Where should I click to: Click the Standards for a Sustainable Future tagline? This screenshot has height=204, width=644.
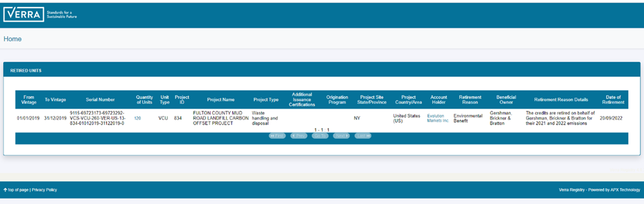62,15
